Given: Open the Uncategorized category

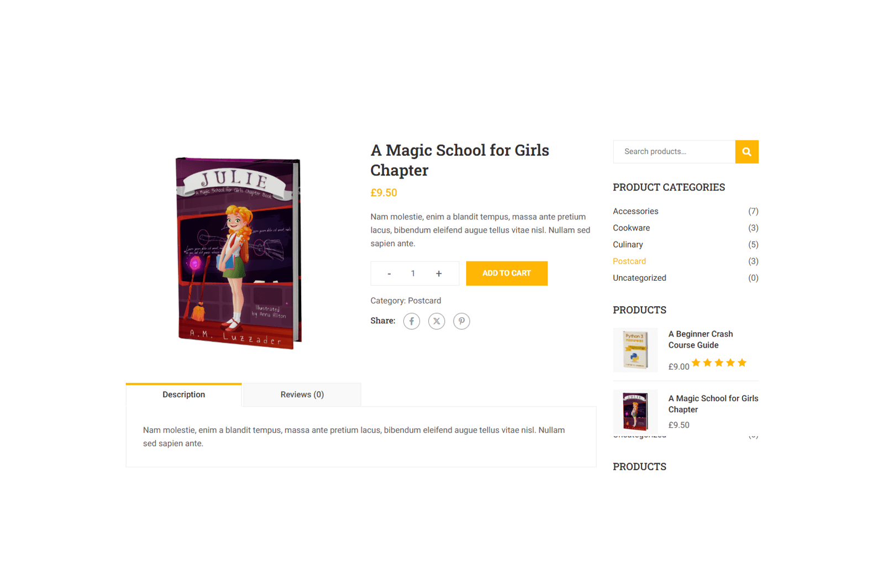Looking at the screenshot, I should tap(639, 278).
